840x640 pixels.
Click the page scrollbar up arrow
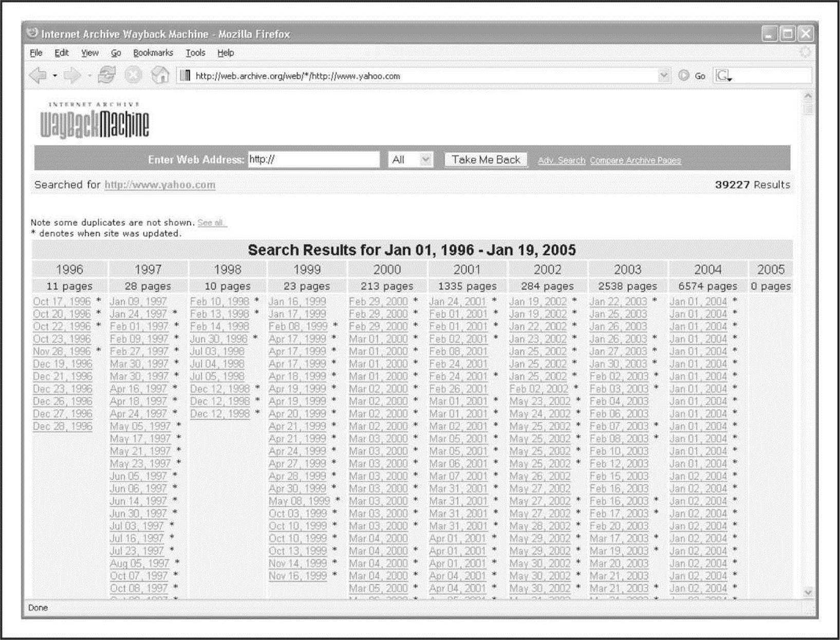tap(808, 96)
